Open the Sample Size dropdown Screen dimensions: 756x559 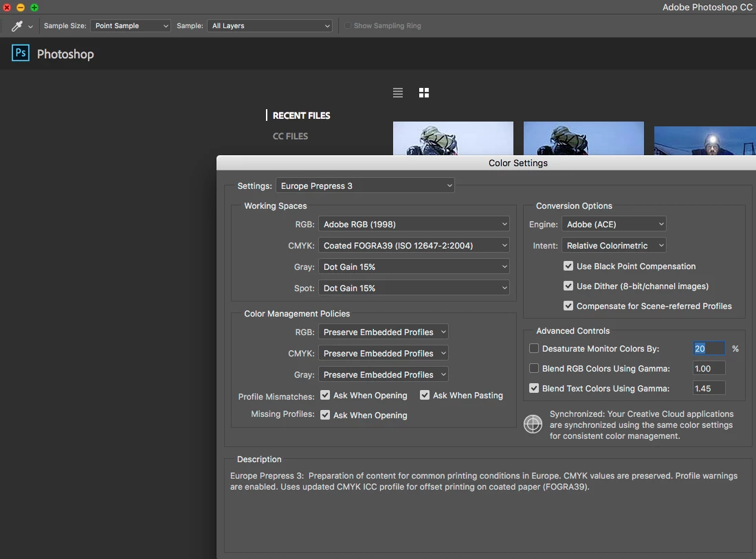130,25
